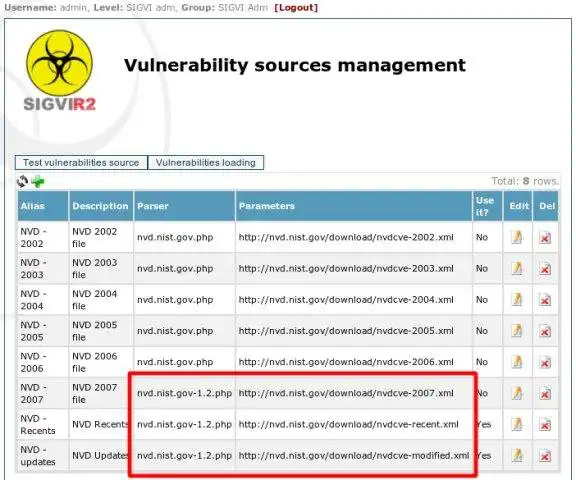Delete the NVD - updates source
Screen dimensions: 576x480
[x=545, y=456]
